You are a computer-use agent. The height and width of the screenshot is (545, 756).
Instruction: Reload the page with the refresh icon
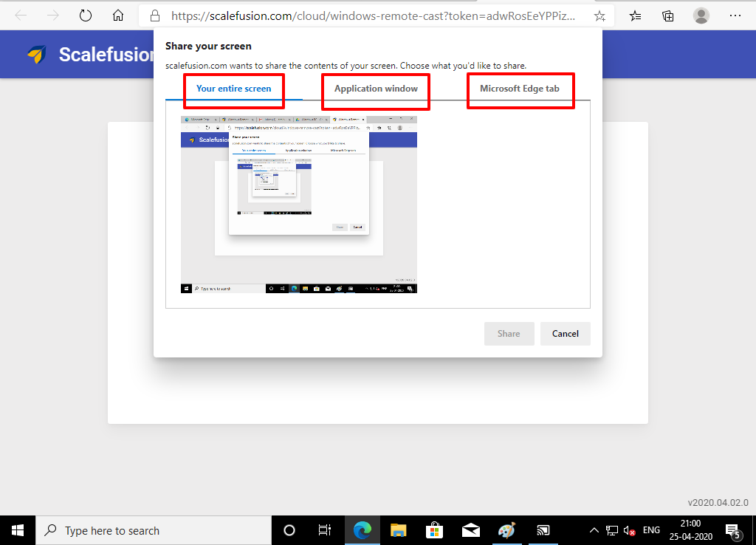[x=86, y=16]
